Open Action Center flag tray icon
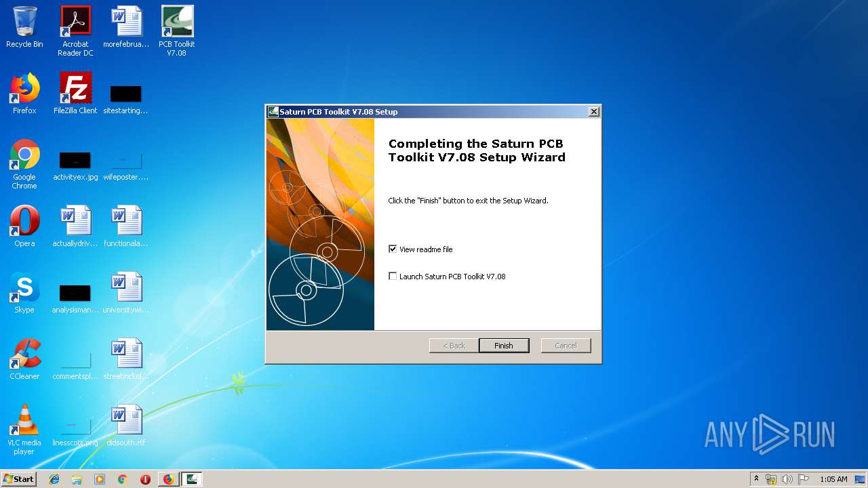The height and width of the screenshot is (488, 868). coord(804,479)
